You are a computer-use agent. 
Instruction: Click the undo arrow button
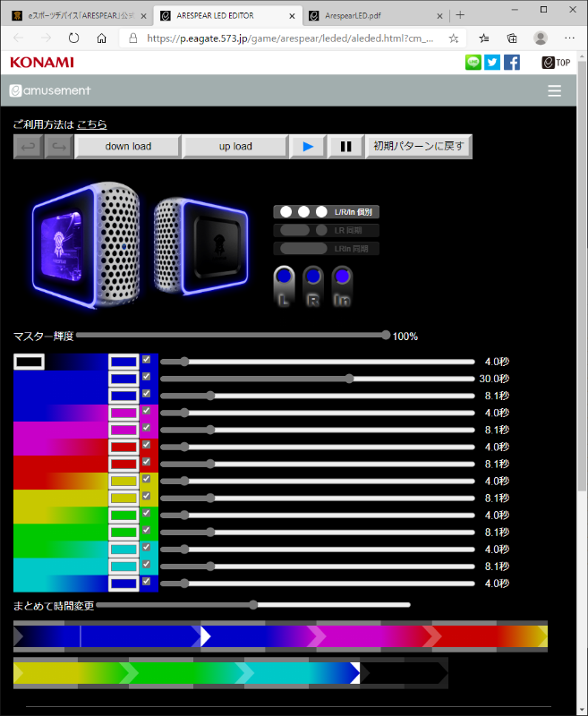pyautogui.click(x=29, y=147)
